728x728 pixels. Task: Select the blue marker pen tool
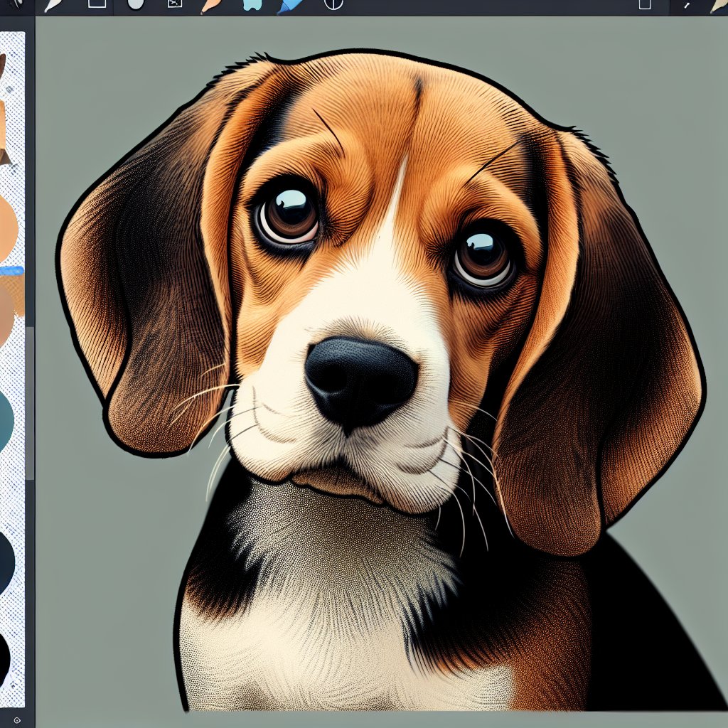click(291, 6)
